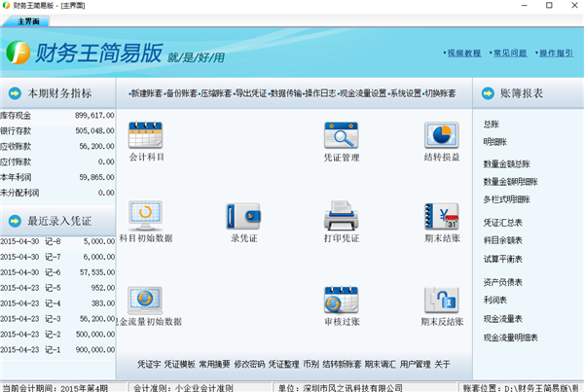This screenshot has height=392, width=584.
Task: Open the 视频教程 link
Action: (464, 53)
